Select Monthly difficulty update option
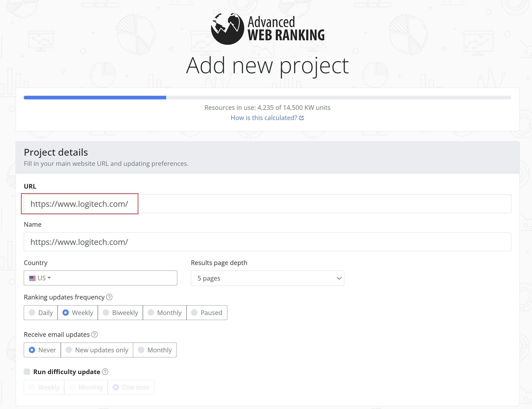The image size is (532, 409). point(86,387)
